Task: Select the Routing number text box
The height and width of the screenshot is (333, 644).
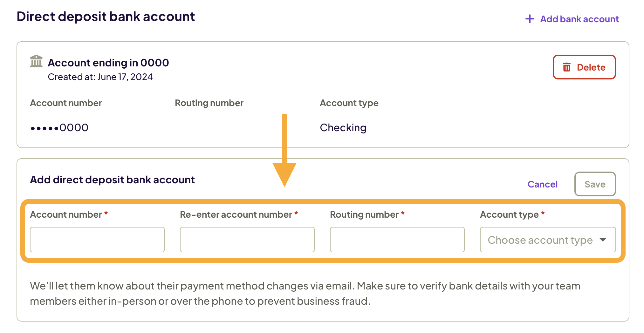Action: pos(397,240)
